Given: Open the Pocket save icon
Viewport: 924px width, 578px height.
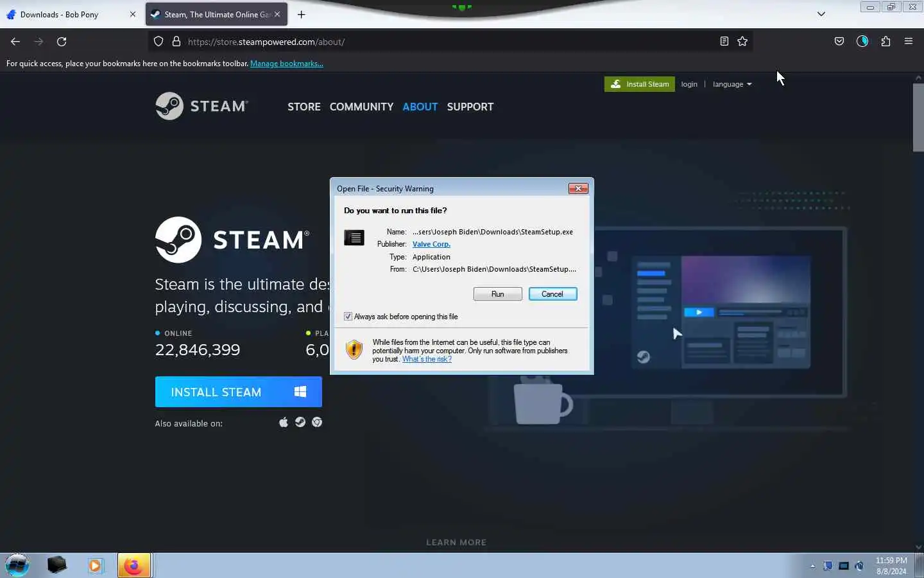Looking at the screenshot, I should [x=839, y=42].
